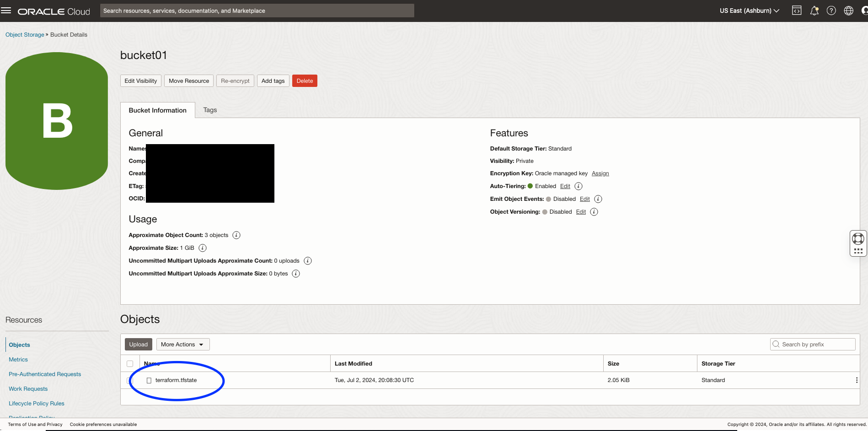868x431 pixels.
Task: Select the Bucket Information tab
Action: (158, 110)
